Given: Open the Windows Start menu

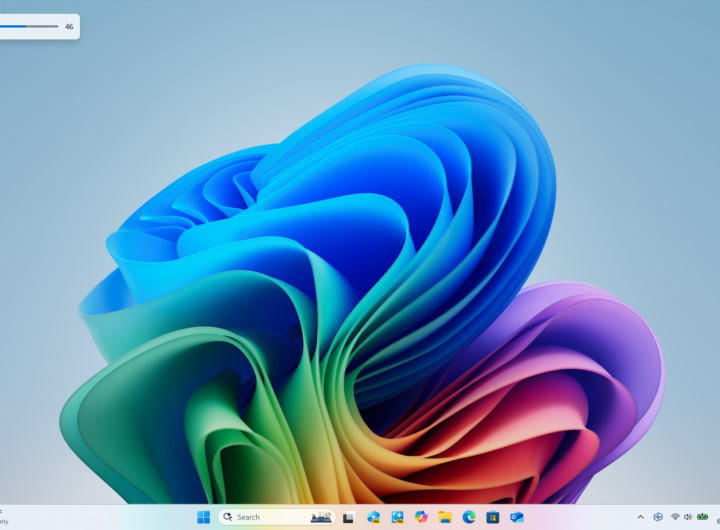Looking at the screenshot, I should (204, 517).
